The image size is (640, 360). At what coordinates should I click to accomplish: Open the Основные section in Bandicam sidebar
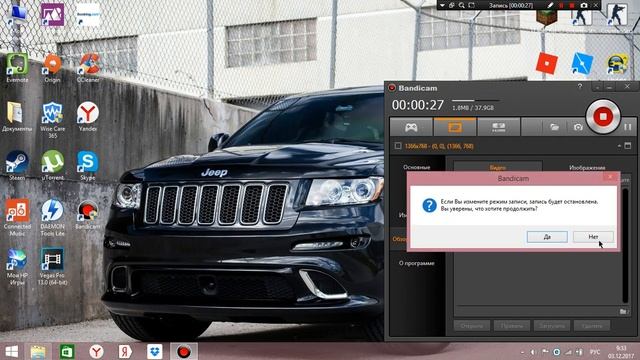(x=417, y=167)
